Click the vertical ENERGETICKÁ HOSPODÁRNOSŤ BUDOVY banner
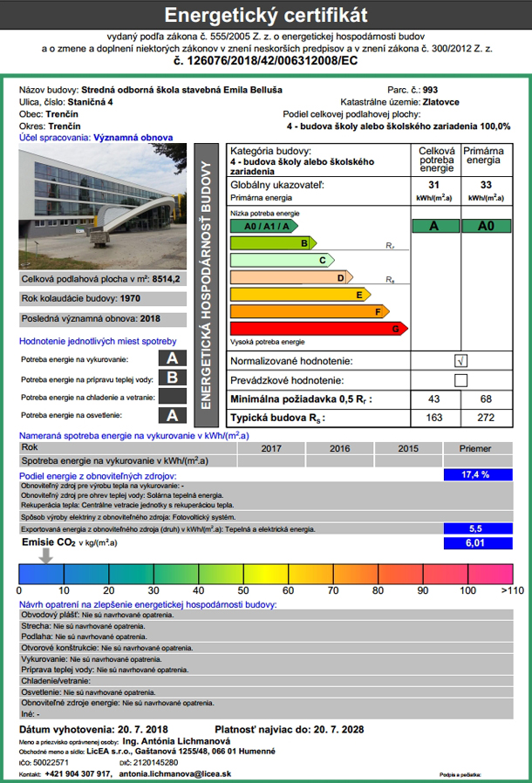The height and width of the screenshot is (783, 532). pos(206,285)
